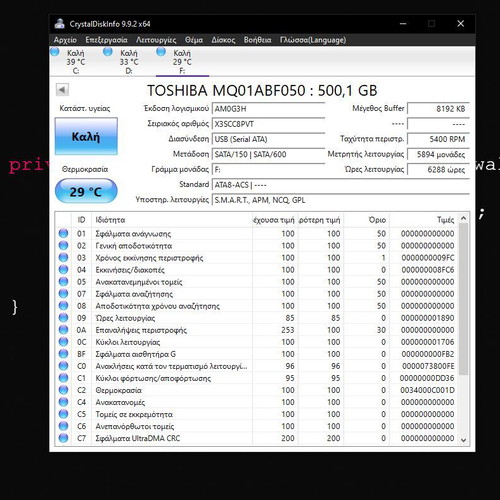Click status dot of row C5 Τομείς σε εκκρεμότητα

pyautogui.click(x=63, y=414)
